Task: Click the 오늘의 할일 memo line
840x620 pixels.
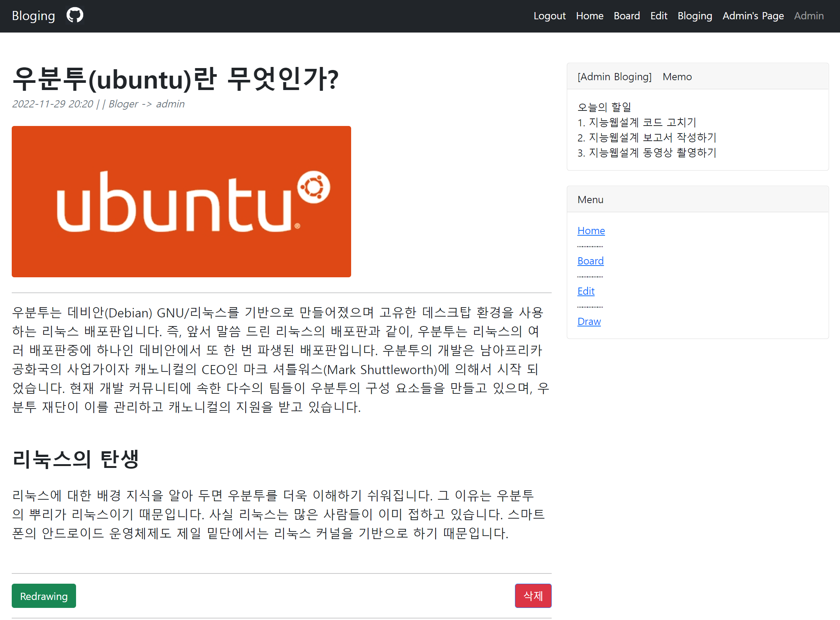Action: 604,107
